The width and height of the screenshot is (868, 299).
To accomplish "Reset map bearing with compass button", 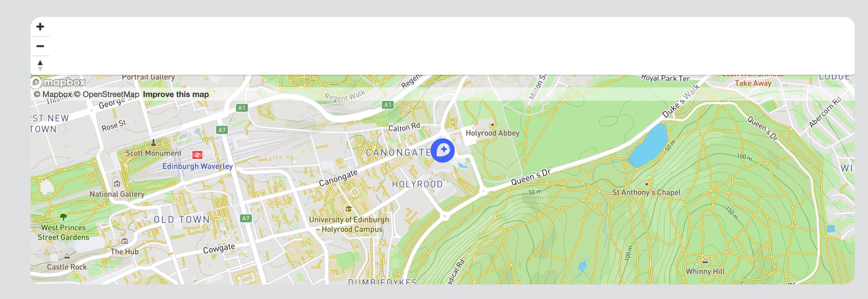I will [40, 65].
